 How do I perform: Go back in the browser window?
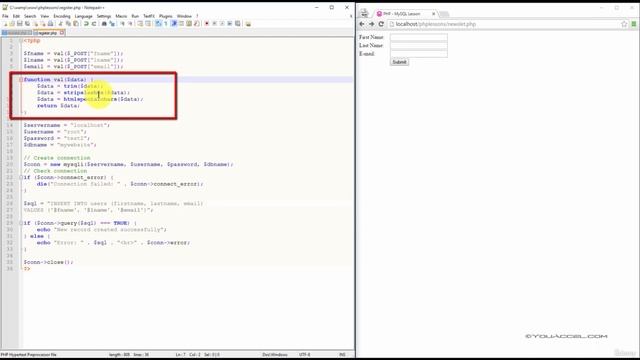pyautogui.click(x=362, y=24)
